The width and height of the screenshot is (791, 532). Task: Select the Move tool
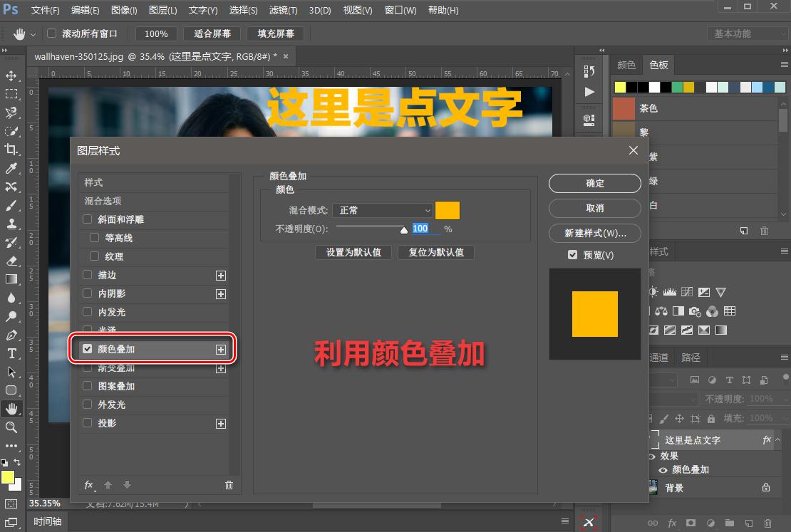[11, 75]
